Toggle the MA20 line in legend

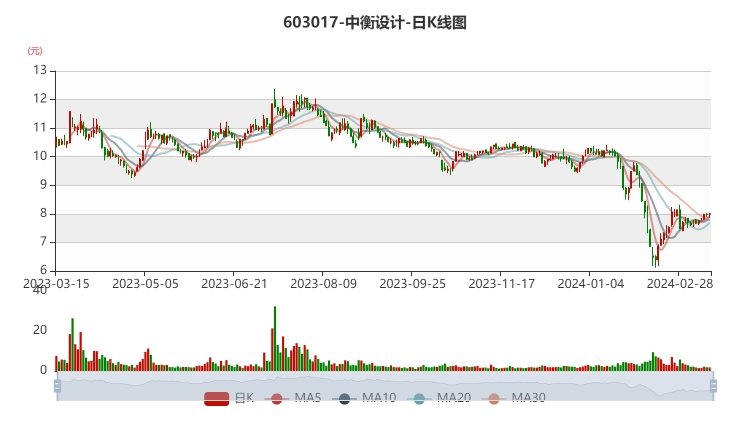(x=439, y=398)
